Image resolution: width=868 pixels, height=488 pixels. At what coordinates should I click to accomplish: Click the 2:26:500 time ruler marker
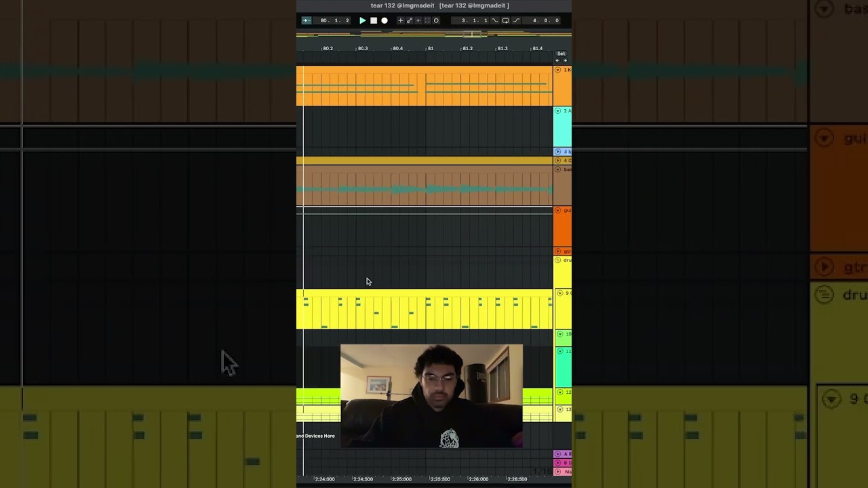pos(517,479)
